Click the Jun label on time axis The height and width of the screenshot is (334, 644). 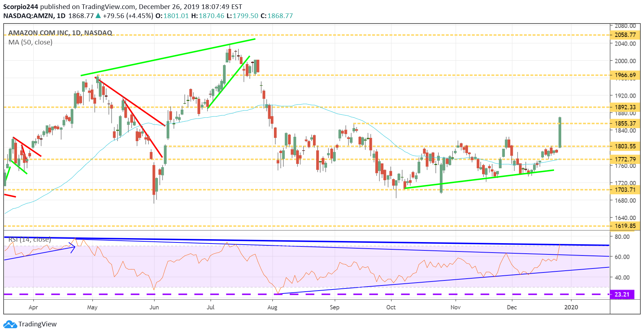[x=154, y=307]
